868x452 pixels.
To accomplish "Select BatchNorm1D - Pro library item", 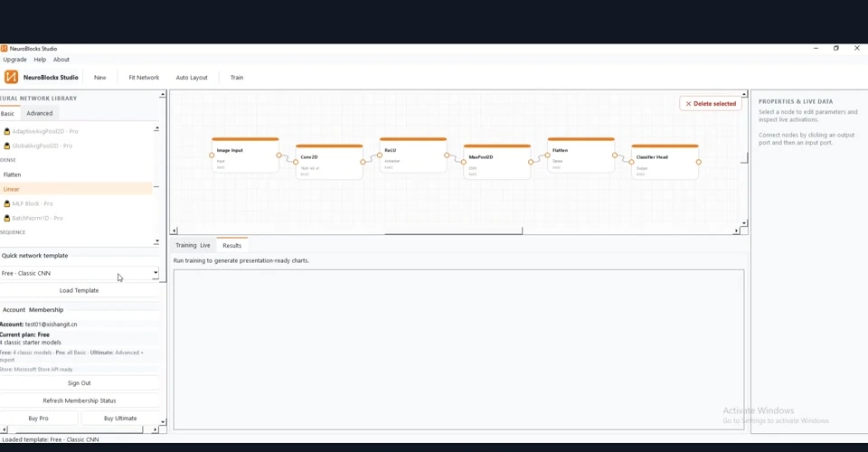I will [76, 218].
